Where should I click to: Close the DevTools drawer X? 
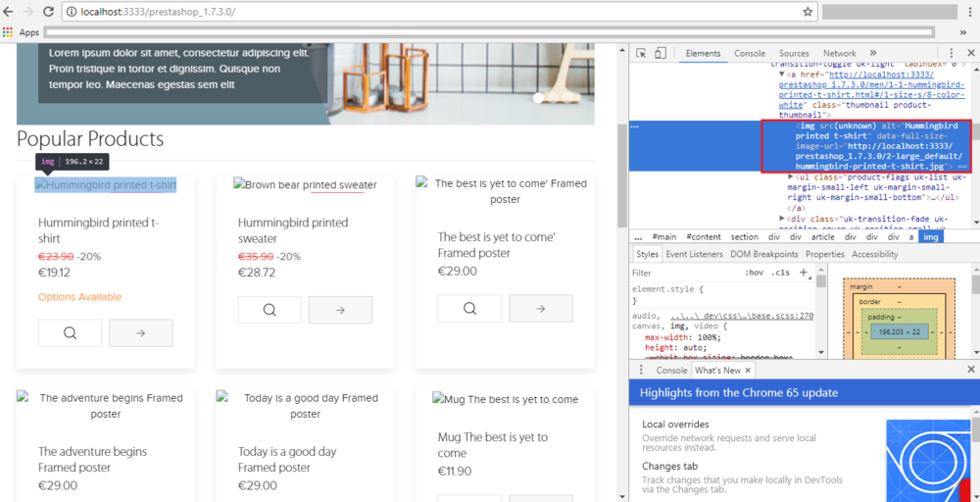(x=970, y=370)
